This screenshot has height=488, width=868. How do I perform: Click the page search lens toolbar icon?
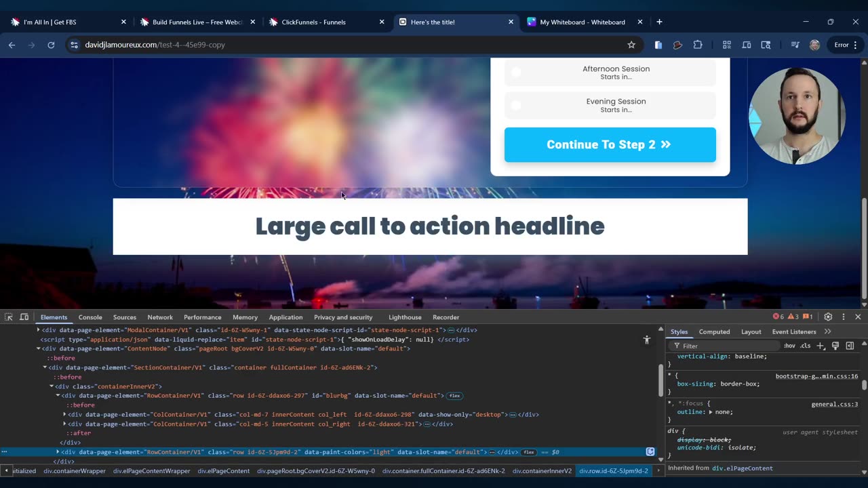(766, 45)
